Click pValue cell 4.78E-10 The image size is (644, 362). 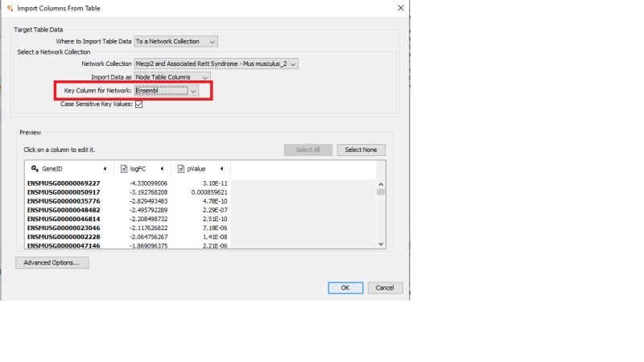(x=215, y=201)
